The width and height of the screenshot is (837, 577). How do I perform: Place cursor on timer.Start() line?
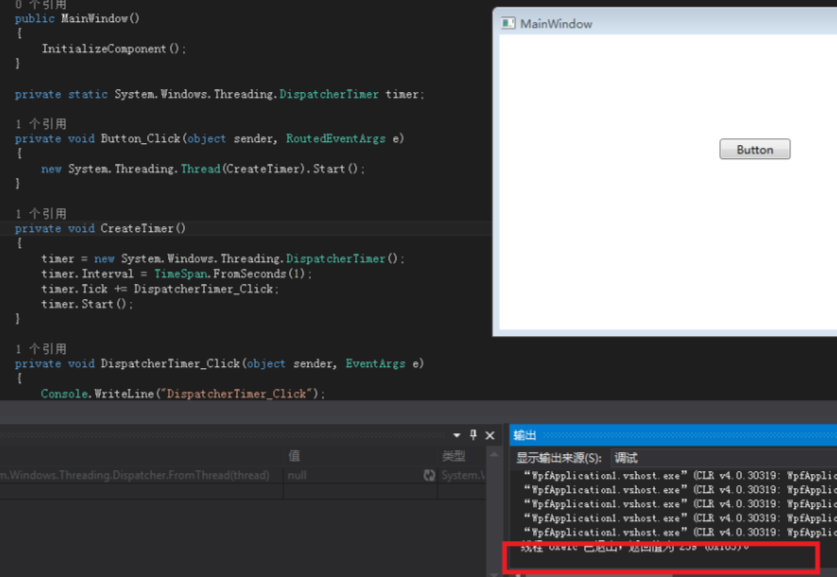pyautogui.click(x=88, y=304)
